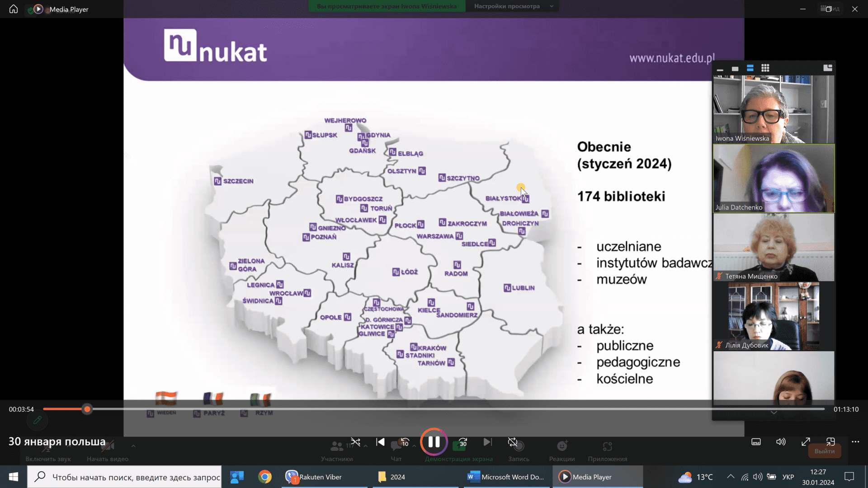
Task: Open the Windows Start menu
Action: [x=14, y=477]
